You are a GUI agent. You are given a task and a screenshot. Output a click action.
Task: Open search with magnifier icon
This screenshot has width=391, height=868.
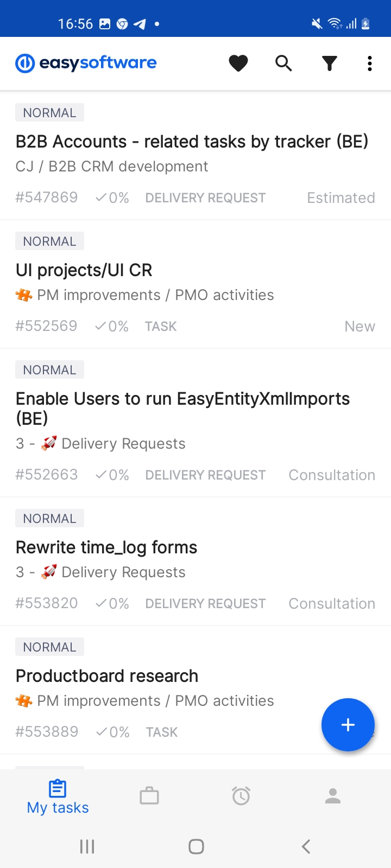(x=283, y=63)
